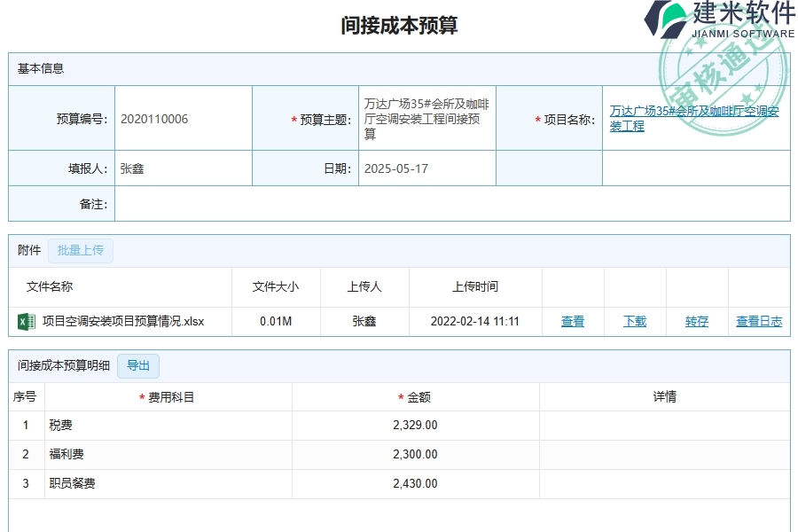This screenshot has width=798, height=532.
Task: Click the 详情 column header
Action: (x=665, y=396)
